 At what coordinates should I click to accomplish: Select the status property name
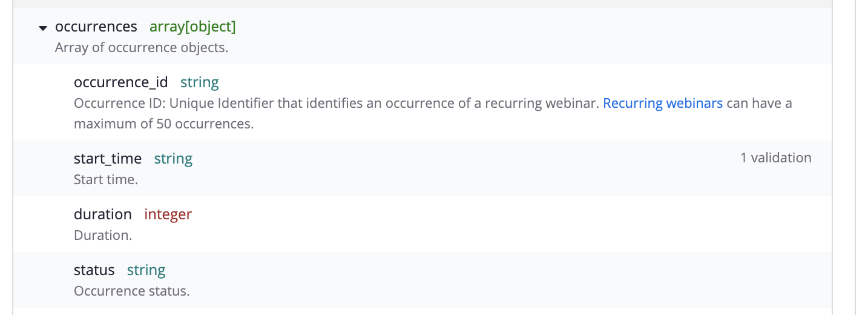(x=94, y=270)
